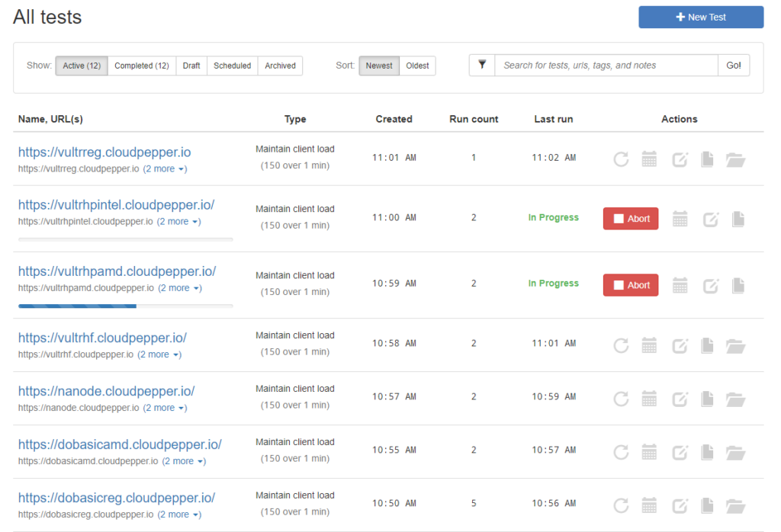Expand the 2 more URLs under vultrreg
This screenshot has width=781, height=532.
click(x=165, y=168)
